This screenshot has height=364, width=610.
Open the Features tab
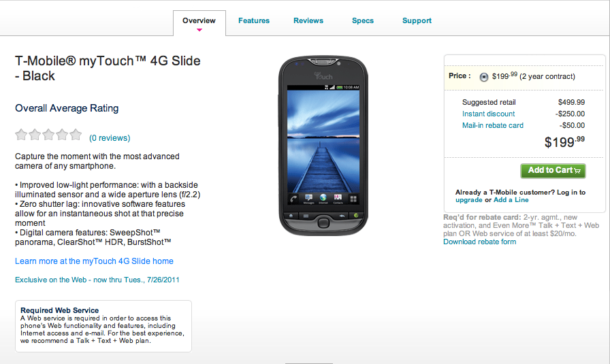pyautogui.click(x=254, y=20)
